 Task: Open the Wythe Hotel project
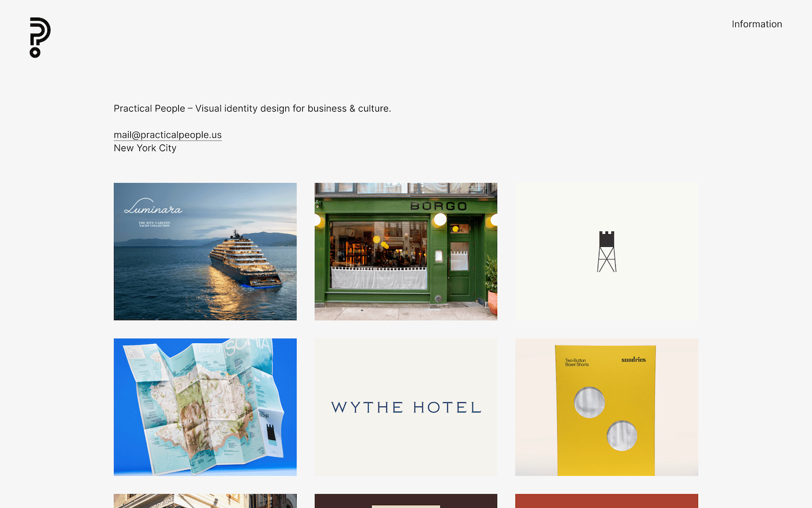[x=406, y=407]
